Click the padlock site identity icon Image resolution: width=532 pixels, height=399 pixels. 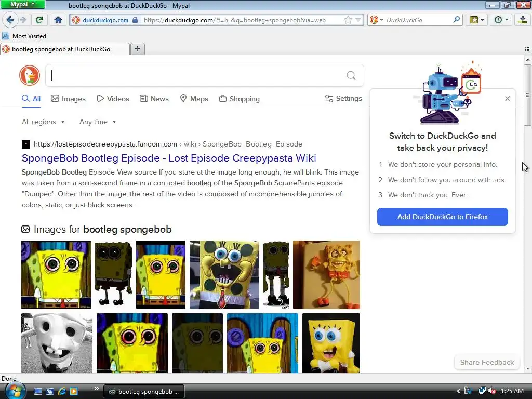pyautogui.click(x=135, y=20)
